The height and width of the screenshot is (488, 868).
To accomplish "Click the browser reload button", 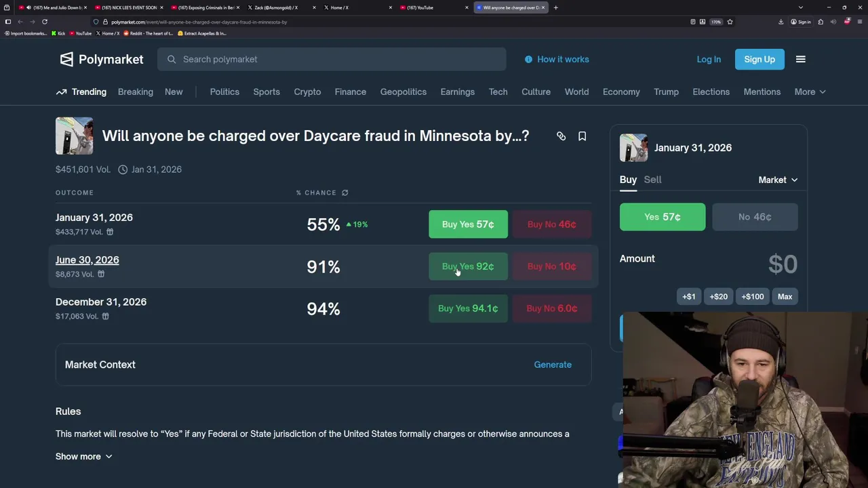I will [x=45, y=22].
